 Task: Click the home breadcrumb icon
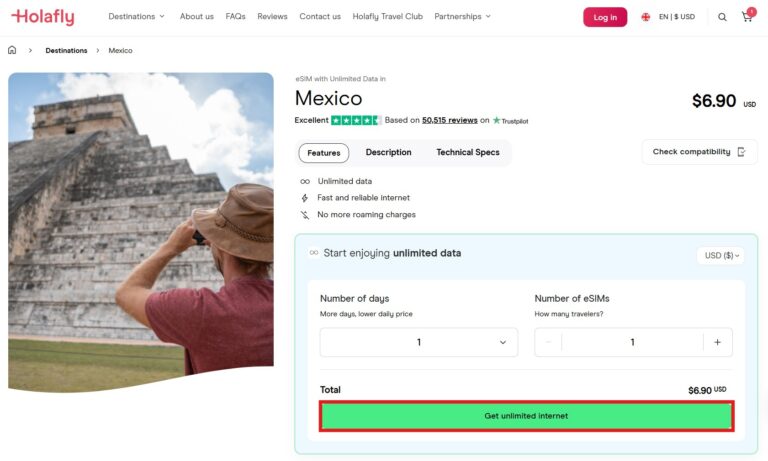point(12,50)
